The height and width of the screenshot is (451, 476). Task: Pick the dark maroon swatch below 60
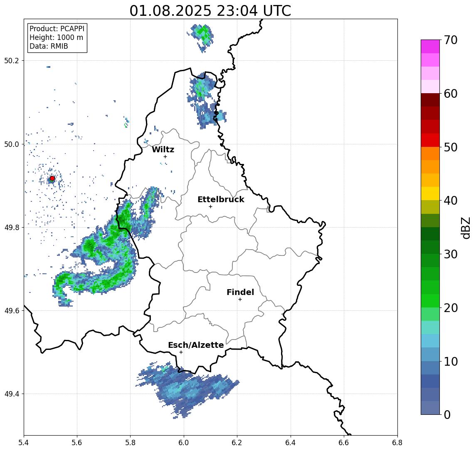tap(430, 100)
